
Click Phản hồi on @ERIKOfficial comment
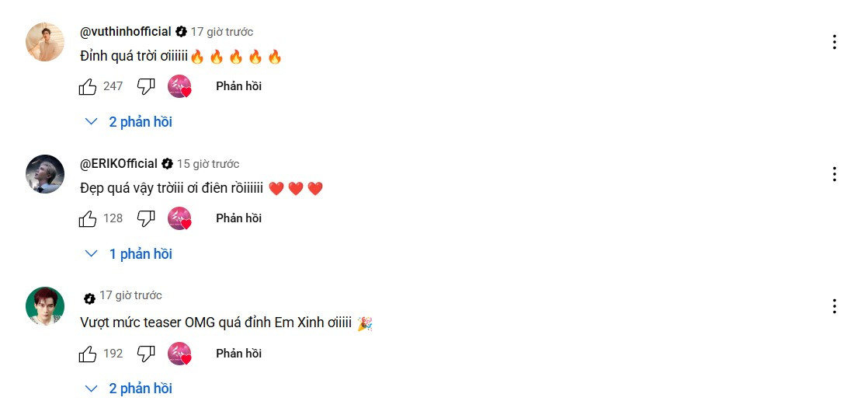[238, 218]
